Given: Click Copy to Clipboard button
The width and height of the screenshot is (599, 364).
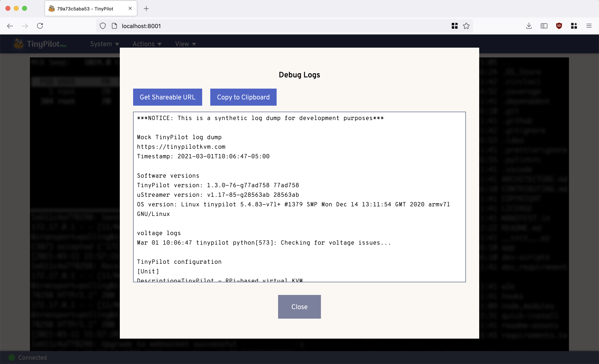Looking at the screenshot, I should pos(243,97).
